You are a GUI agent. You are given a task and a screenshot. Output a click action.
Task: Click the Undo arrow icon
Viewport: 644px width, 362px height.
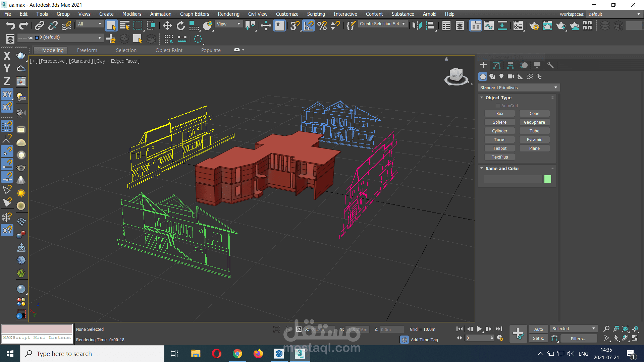click(x=10, y=26)
